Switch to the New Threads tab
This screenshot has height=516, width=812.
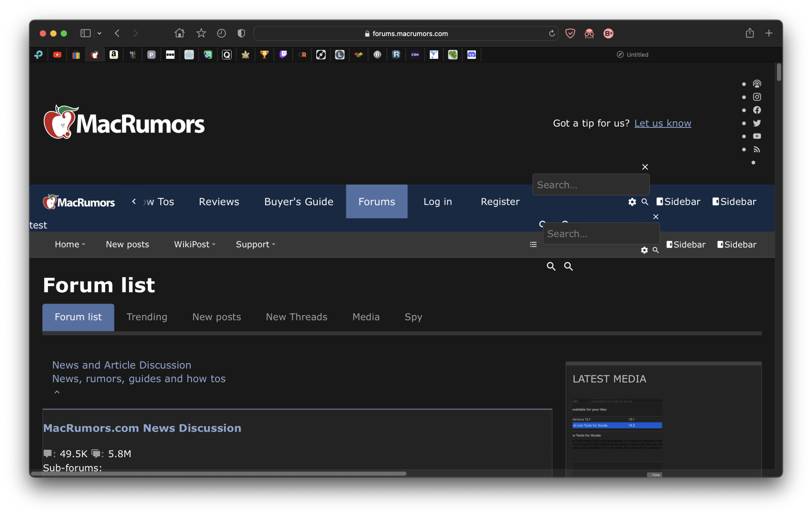coord(297,317)
